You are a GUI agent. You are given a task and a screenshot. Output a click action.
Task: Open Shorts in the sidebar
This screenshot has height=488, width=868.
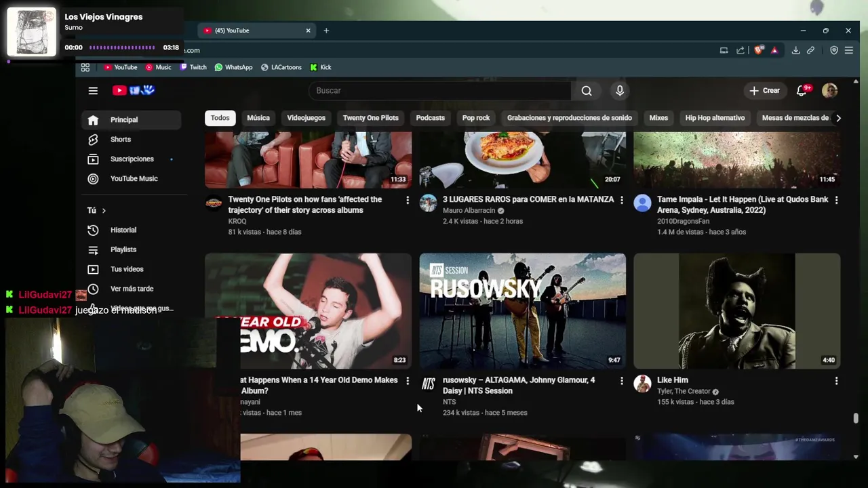(x=131, y=140)
